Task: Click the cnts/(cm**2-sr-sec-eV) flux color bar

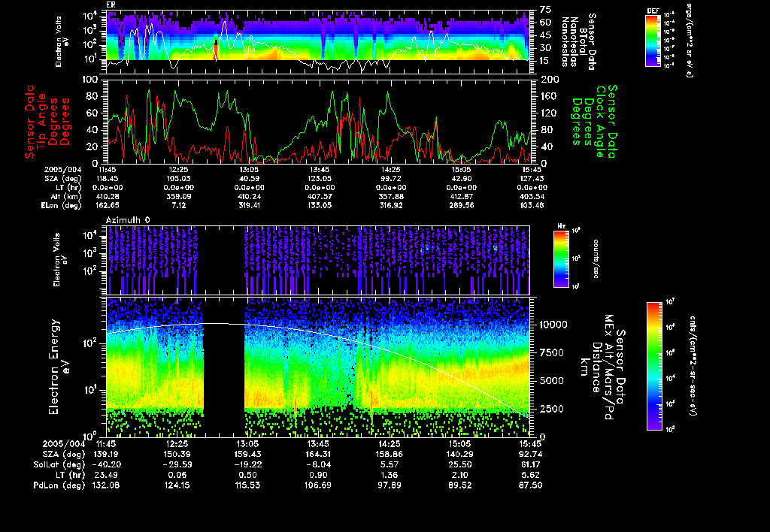Action: (x=654, y=366)
